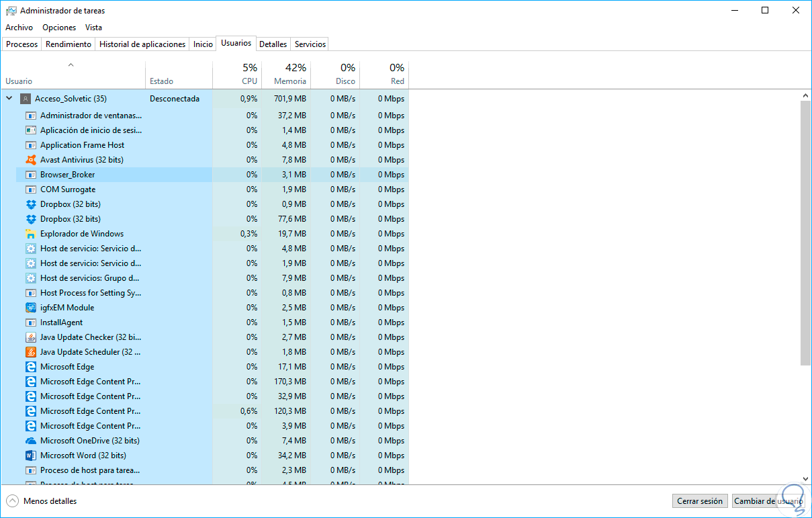Click the vertical scrollbar thumb

pyautogui.click(x=806, y=234)
